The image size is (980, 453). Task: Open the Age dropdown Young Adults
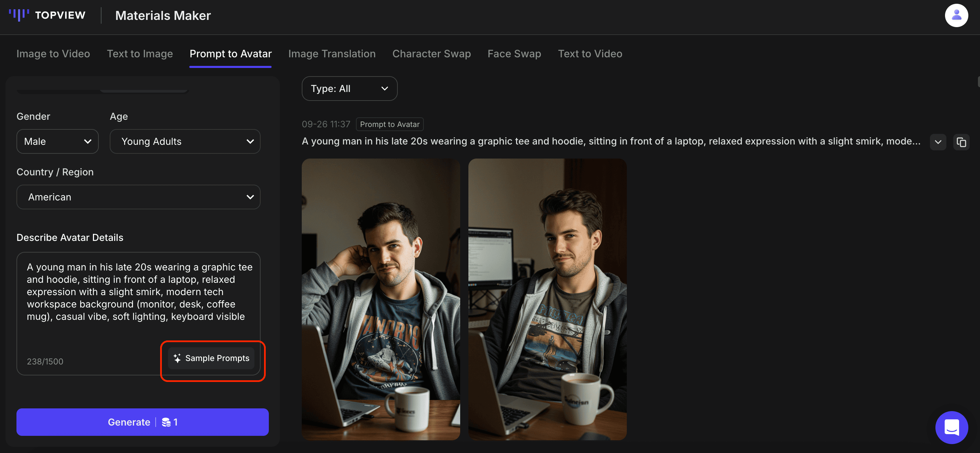(x=185, y=141)
